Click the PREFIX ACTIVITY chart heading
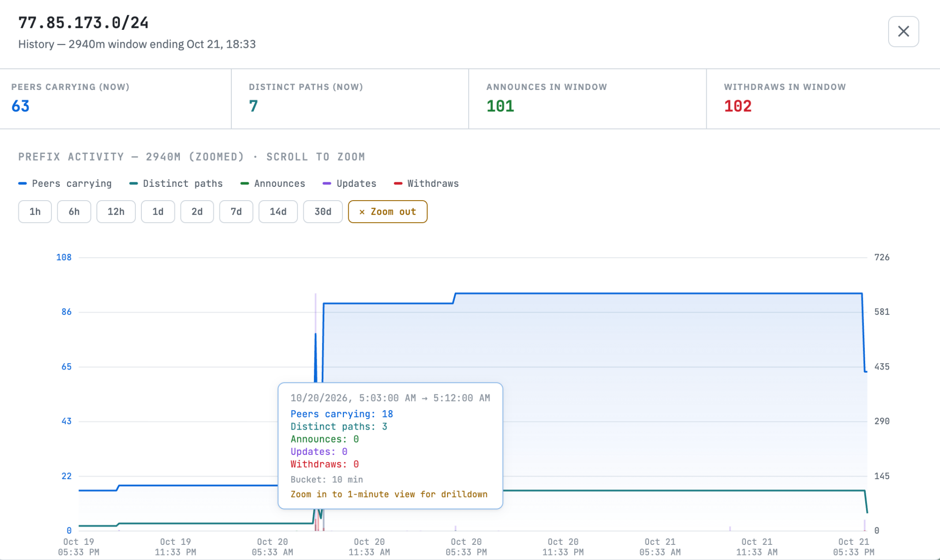This screenshot has width=940, height=560. click(192, 157)
